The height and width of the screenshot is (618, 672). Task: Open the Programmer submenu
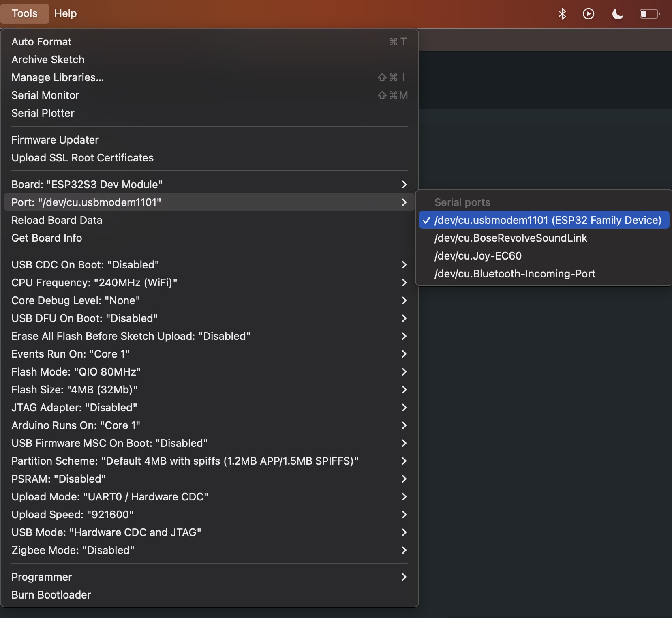click(210, 577)
